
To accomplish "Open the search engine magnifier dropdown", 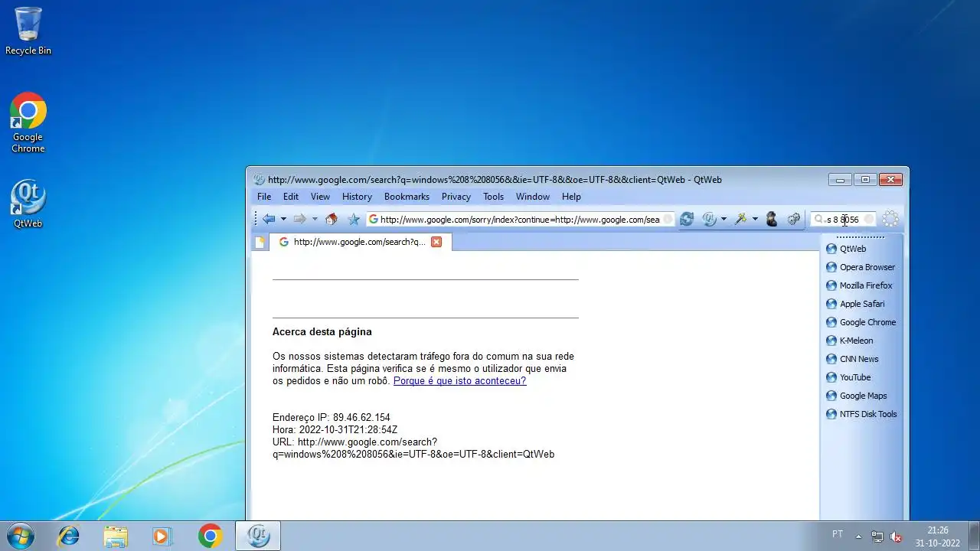I will pos(819,220).
